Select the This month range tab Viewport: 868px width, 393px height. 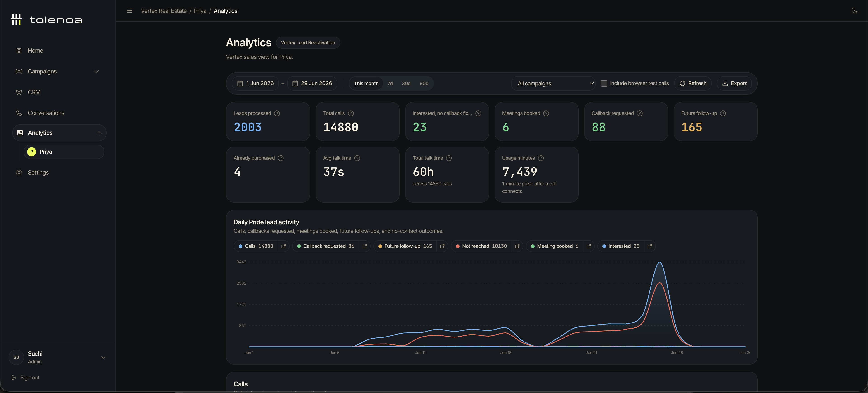click(x=366, y=83)
